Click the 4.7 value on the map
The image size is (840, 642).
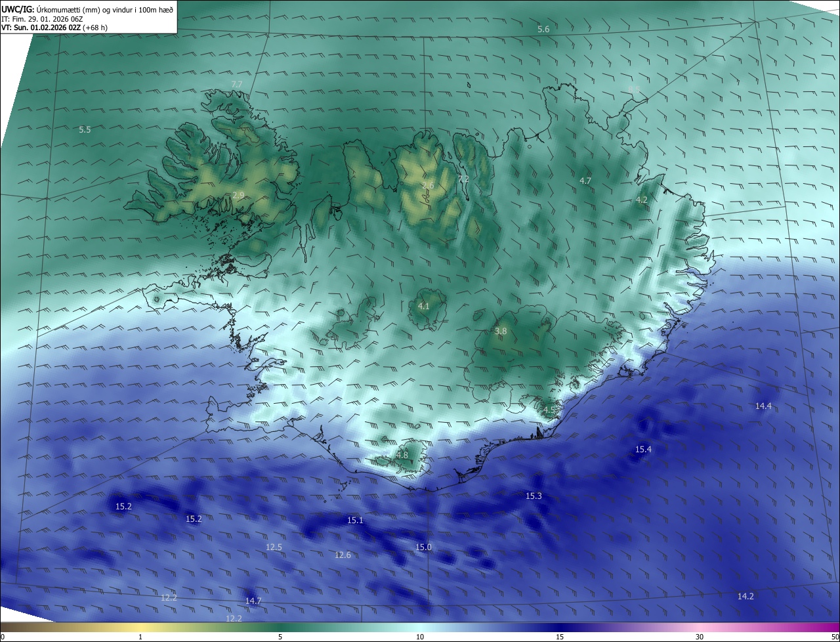[x=585, y=181]
